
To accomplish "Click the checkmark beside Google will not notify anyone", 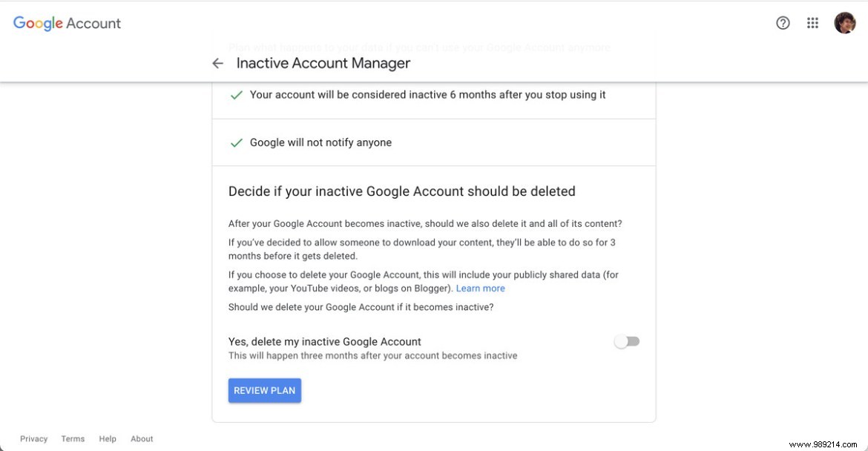I will pos(236,142).
